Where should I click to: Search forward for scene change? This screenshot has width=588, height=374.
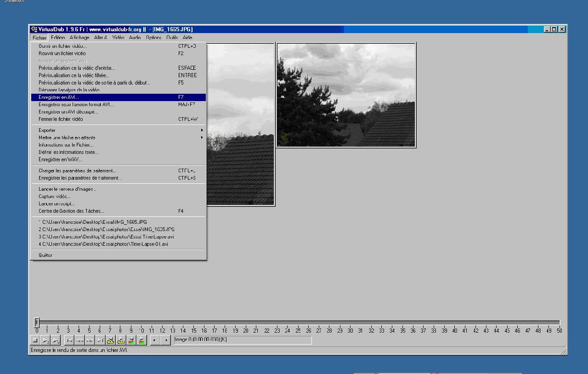click(x=142, y=340)
